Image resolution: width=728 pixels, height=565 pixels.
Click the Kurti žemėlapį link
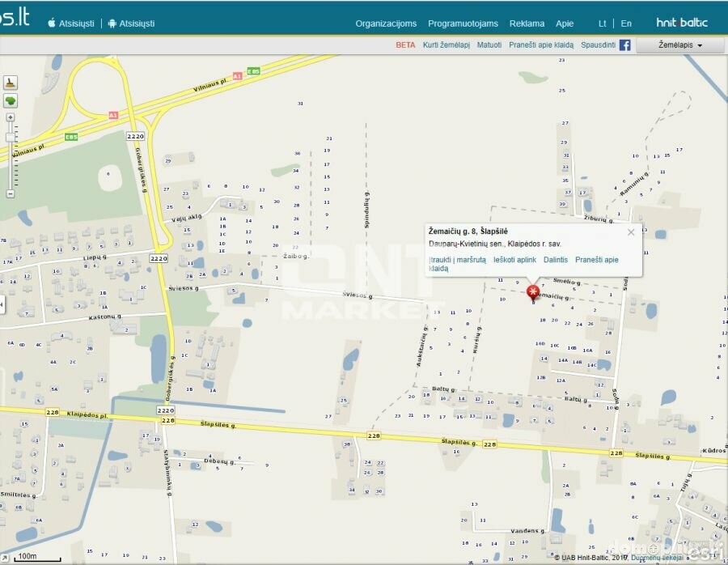447,45
